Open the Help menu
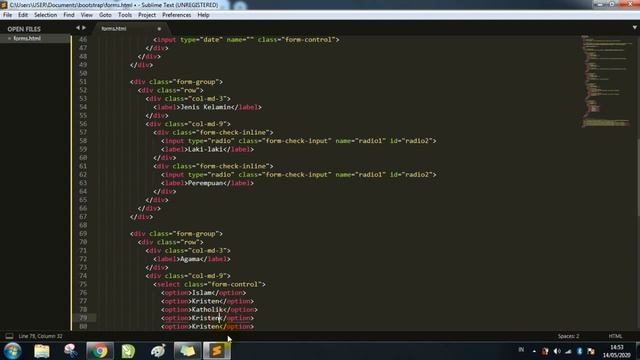Image resolution: width=640 pixels, height=360 pixels. [203, 15]
